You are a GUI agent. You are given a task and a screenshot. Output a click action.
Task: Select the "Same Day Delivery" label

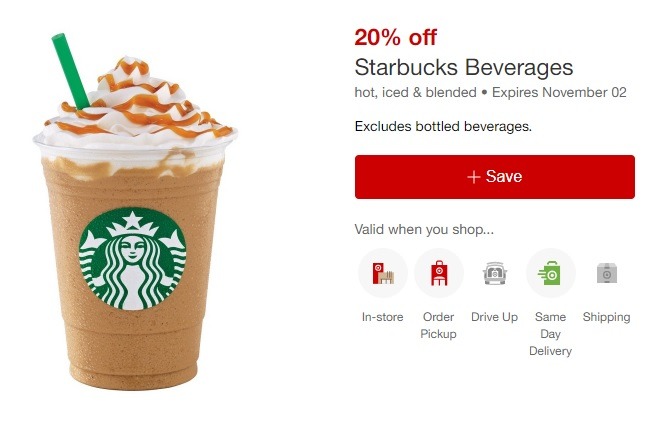coord(551,334)
